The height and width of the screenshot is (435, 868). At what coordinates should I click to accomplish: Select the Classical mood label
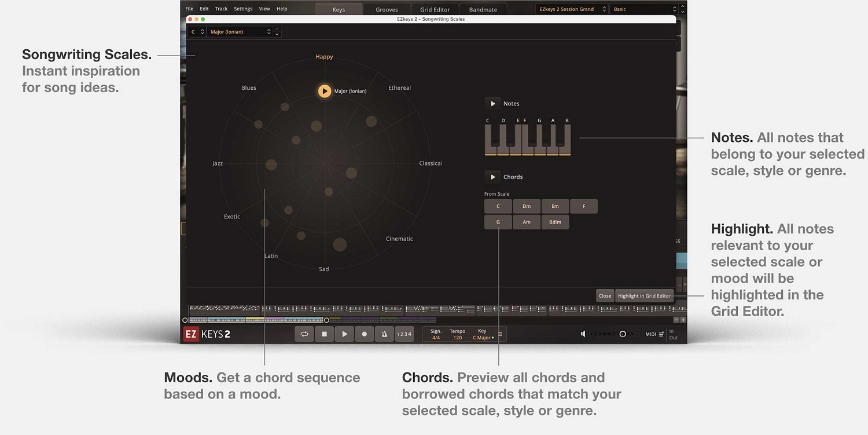click(x=431, y=163)
